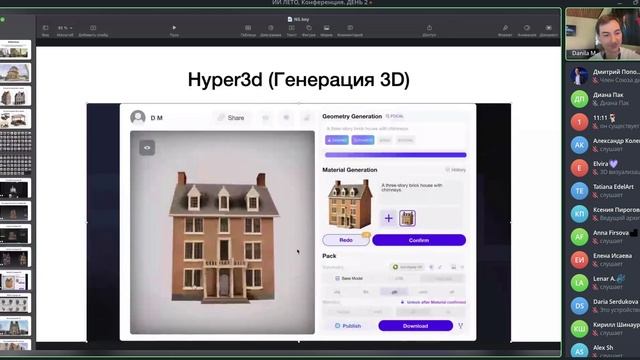The width and height of the screenshot is (640, 360).
Task: Open the Масштаб zoom percentage dropdown
Action: 64,28
